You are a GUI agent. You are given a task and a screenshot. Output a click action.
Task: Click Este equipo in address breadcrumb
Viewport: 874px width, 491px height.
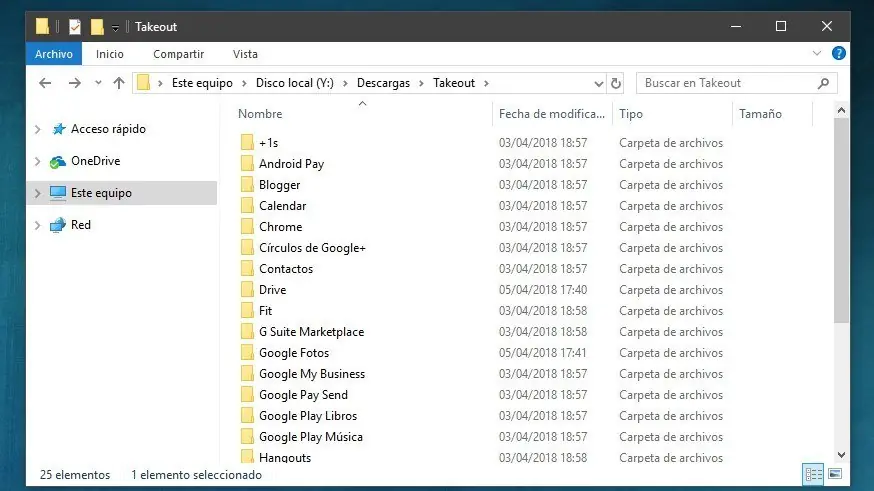coord(202,83)
